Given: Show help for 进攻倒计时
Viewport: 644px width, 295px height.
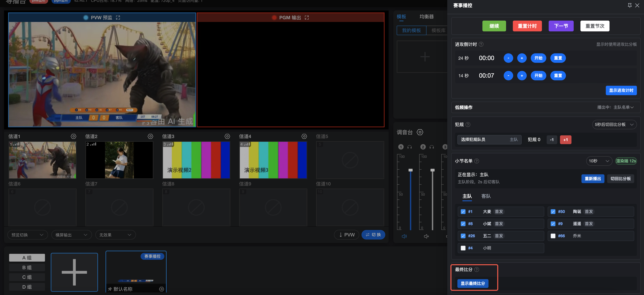Looking at the screenshot, I should (481, 44).
